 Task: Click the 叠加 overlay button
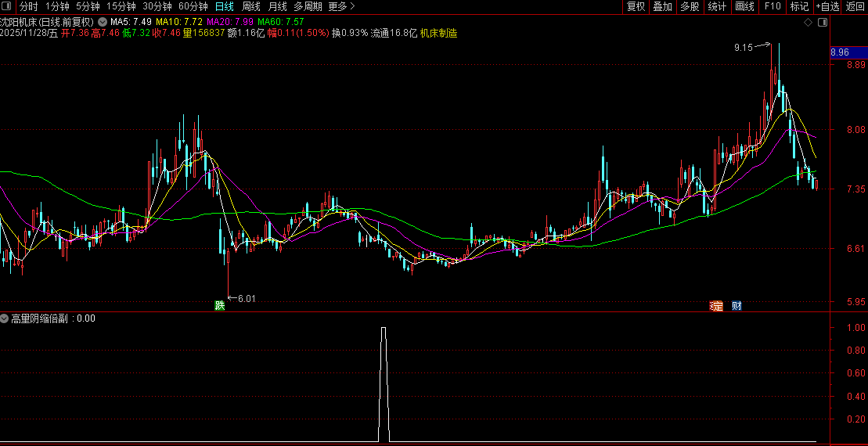(x=663, y=6)
